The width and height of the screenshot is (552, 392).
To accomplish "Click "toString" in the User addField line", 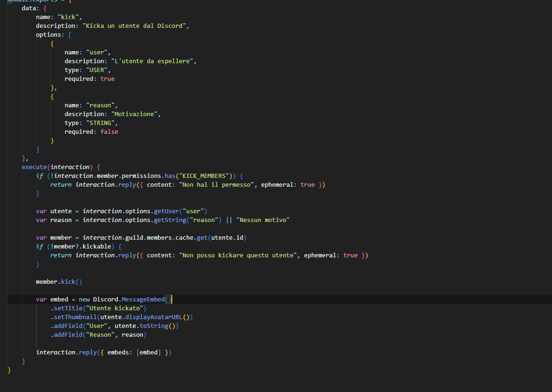I will (154, 326).
